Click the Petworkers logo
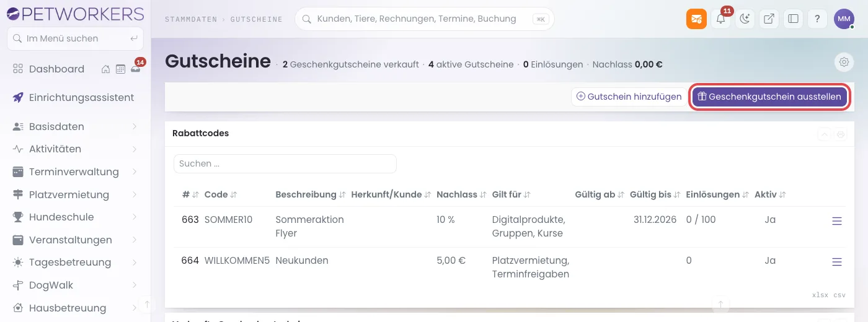This screenshot has width=868, height=322. coord(74,13)
